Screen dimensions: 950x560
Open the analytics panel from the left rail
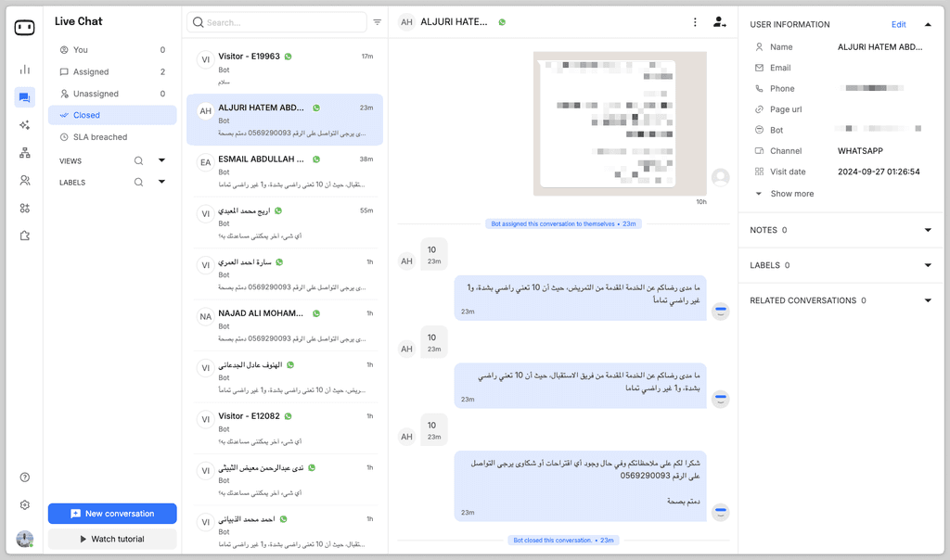coord(24,69)
